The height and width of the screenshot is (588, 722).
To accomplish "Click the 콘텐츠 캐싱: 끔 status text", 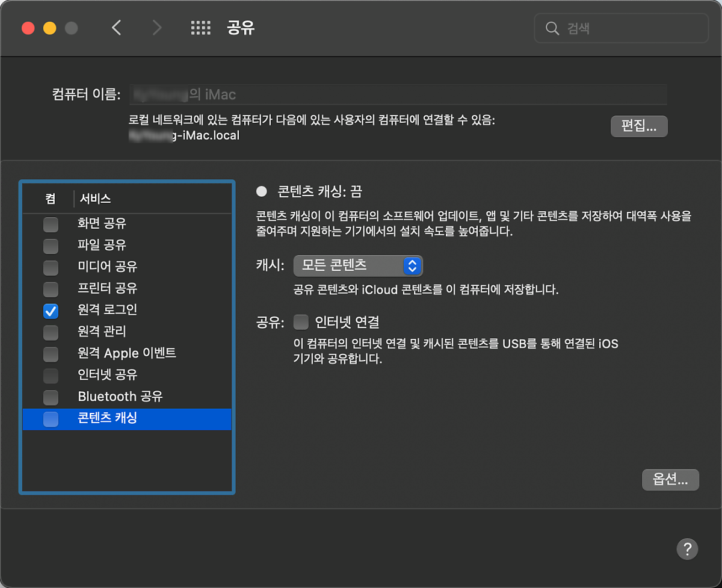I will point(320,192).
